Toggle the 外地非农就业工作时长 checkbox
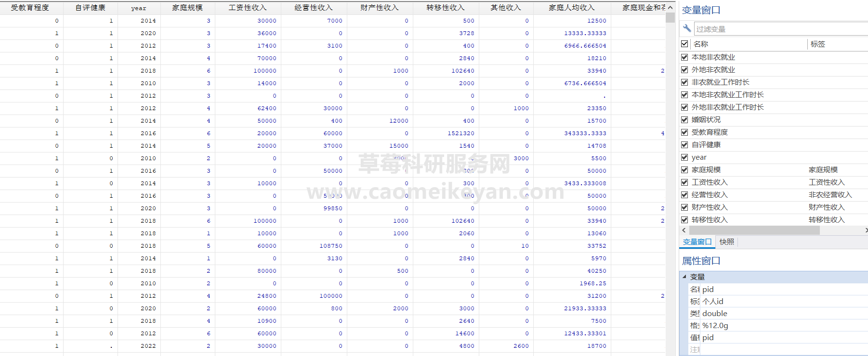The image size is (868, 356). point(684,107)
